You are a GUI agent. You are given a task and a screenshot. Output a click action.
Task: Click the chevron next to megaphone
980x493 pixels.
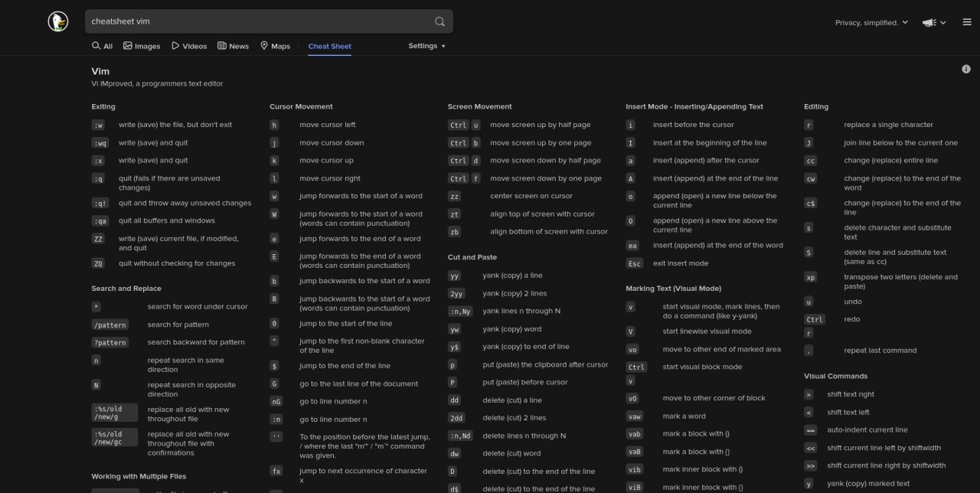[x=943, y=23]
